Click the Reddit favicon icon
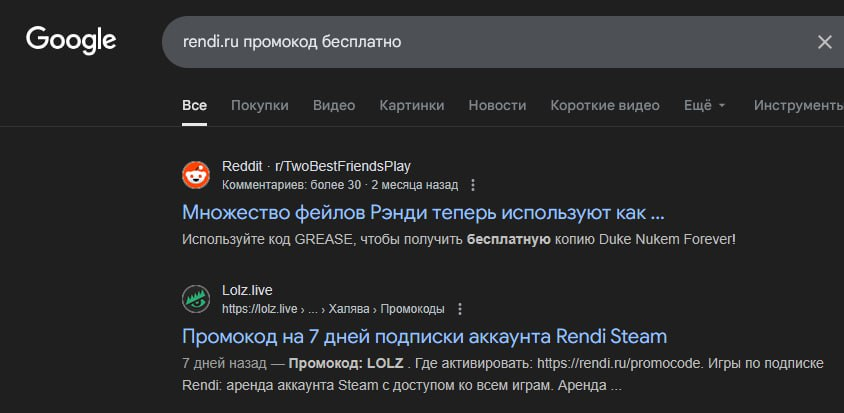This screenshot has height=413, width=844. tap(196, 175)
